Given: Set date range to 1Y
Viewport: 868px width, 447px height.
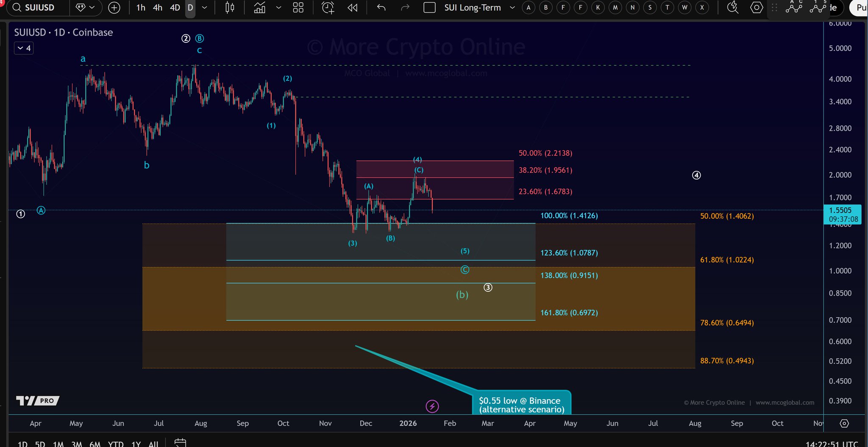Looking at the screenshot, I should point(136,444).
